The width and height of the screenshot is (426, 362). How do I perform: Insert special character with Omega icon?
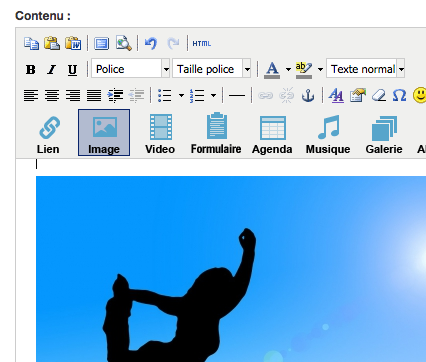point(399,96)
